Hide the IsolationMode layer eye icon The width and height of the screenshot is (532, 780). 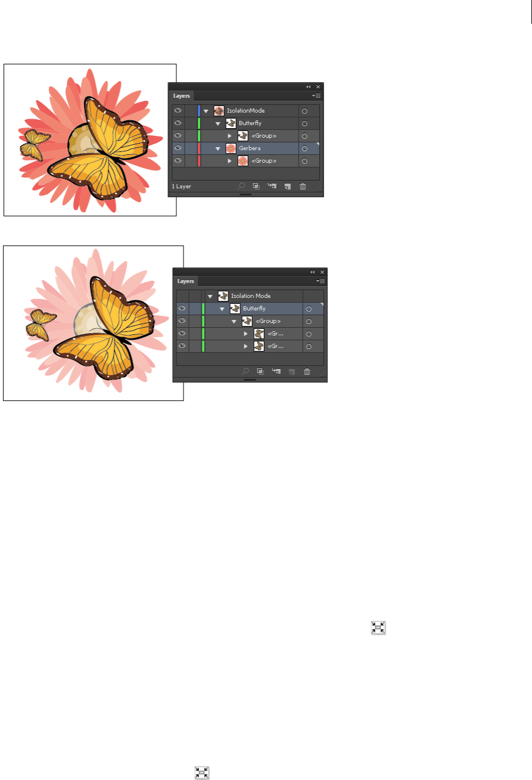(178, 111)
